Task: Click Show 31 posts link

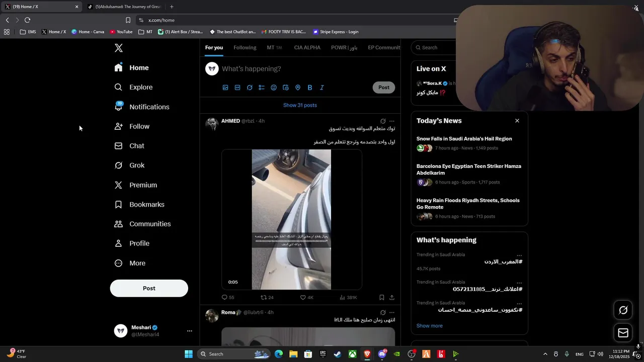Action: pos(300,105)
